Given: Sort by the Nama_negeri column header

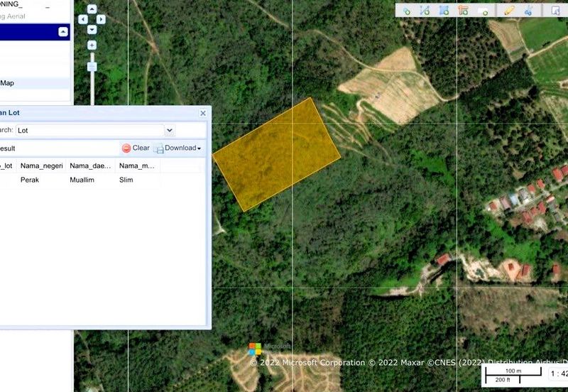Looking at the screenshot, I should [41, 165].
